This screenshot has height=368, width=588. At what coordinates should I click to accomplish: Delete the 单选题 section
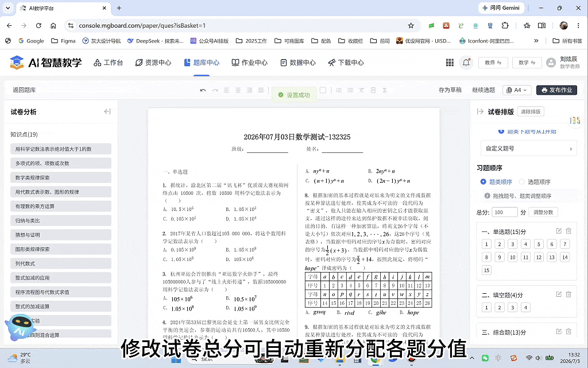click(x=568, y=231)
